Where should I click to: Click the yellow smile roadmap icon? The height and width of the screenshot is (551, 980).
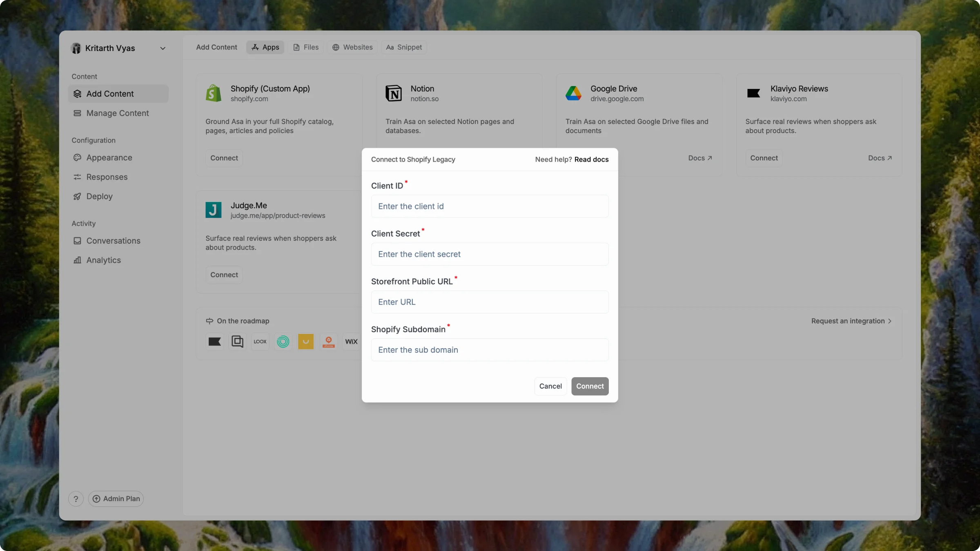click(x=306, y=342)
